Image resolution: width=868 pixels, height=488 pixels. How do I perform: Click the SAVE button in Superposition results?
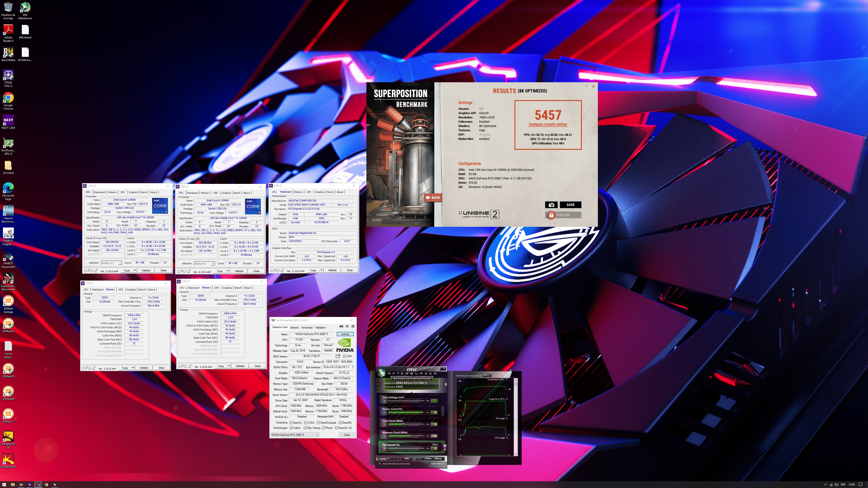point(571,205)
